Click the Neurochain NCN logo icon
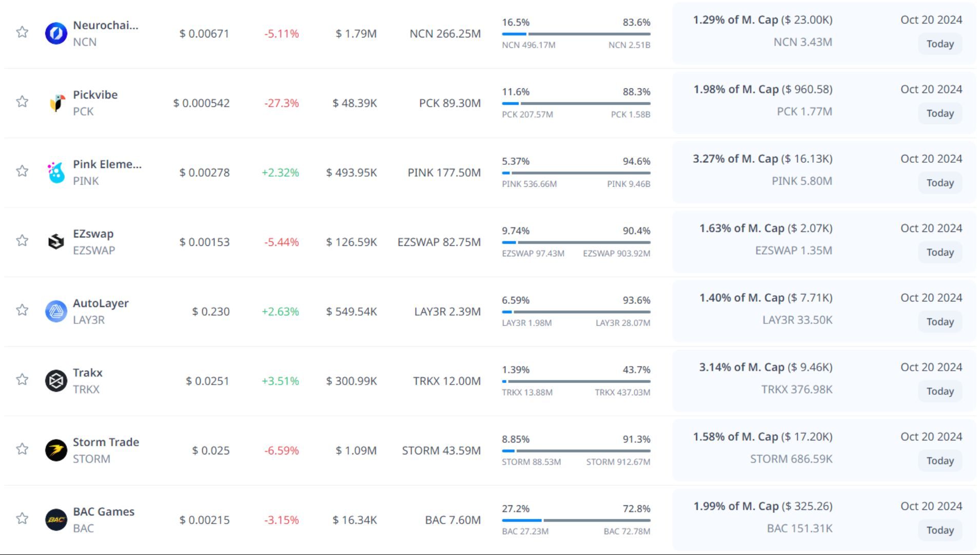Image resolution: width=980 pixels, height=555 pixels. coord(56,33)
